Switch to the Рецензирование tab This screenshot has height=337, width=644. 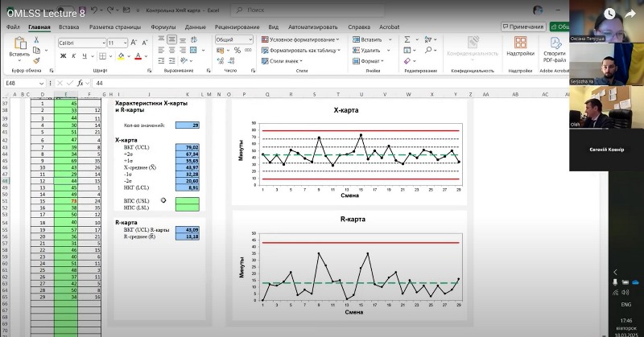coord(237,27)
